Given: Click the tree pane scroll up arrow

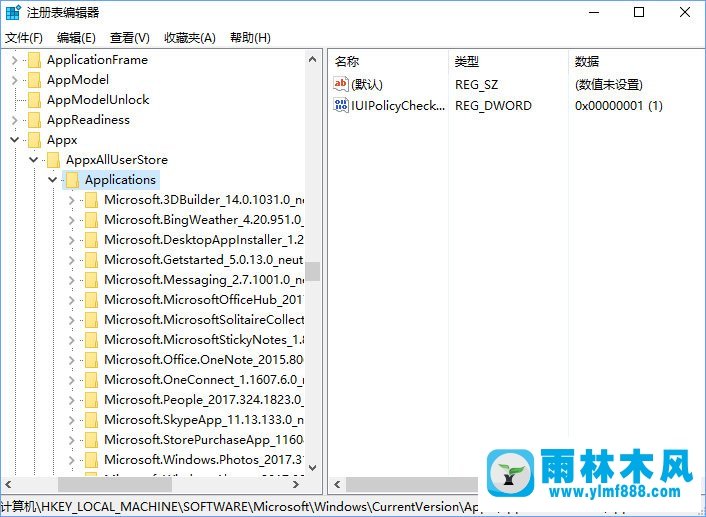Looking at the screenshot, I should click(312, 59).
